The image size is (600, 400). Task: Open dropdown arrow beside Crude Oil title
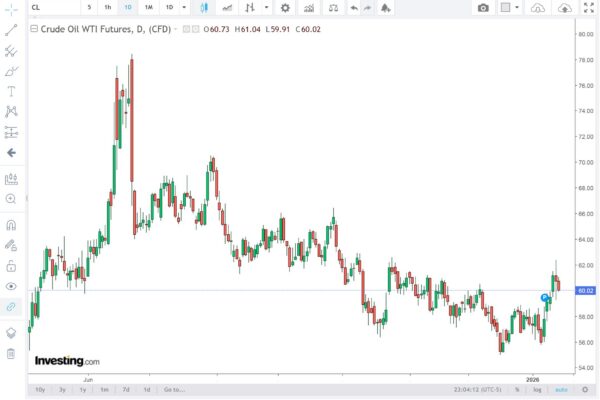click(176, 29)
